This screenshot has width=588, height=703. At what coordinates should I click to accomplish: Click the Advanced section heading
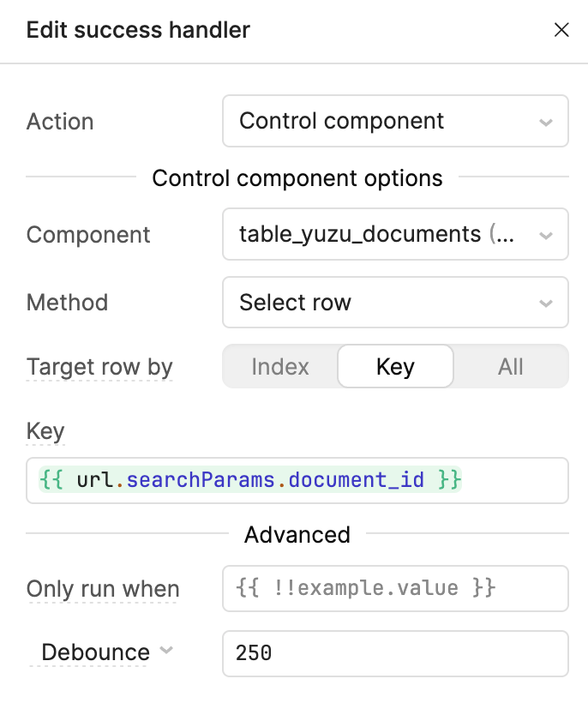297,535
